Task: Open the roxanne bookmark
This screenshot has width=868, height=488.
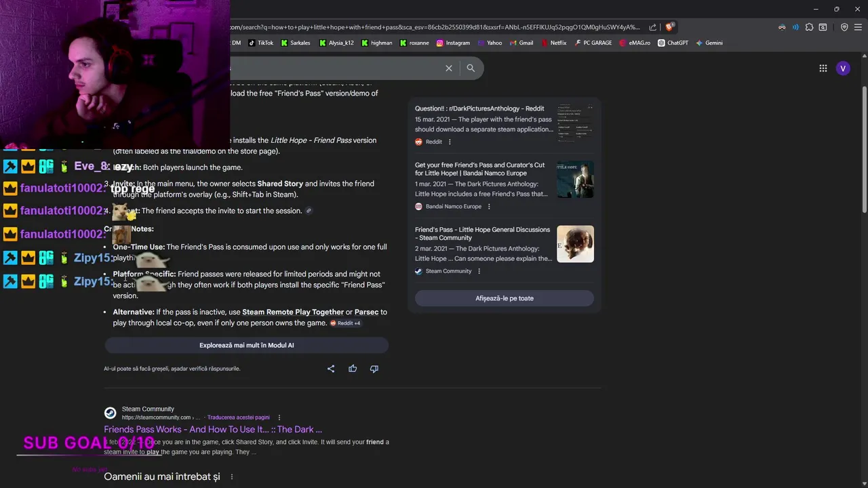Action: (414, 43)
